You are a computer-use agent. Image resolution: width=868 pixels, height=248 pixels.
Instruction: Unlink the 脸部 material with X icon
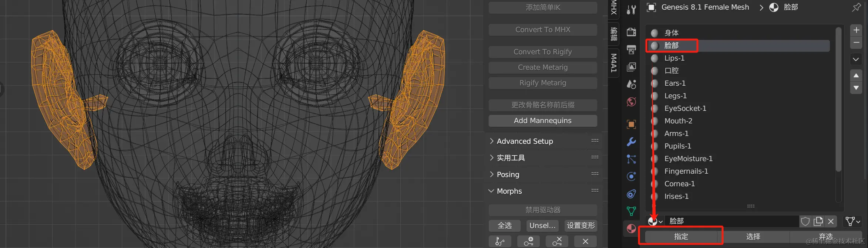pos(831,221)
